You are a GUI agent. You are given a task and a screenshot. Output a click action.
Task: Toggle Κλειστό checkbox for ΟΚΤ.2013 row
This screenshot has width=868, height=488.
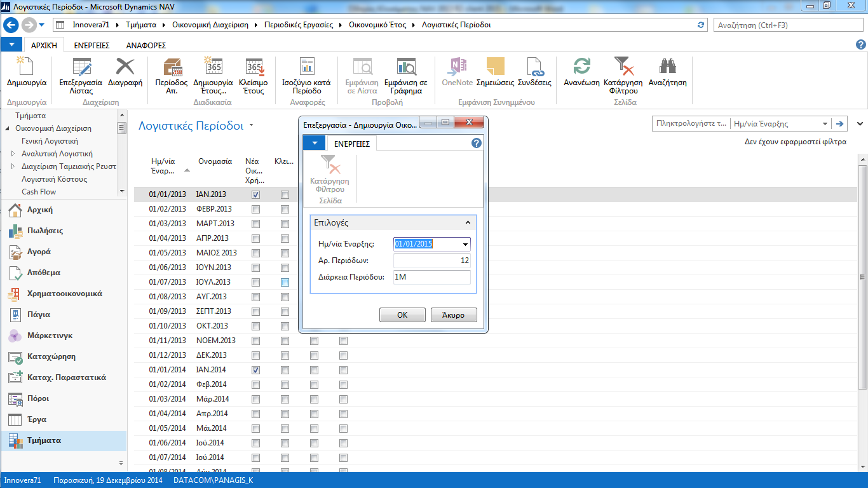pos(285,326)
